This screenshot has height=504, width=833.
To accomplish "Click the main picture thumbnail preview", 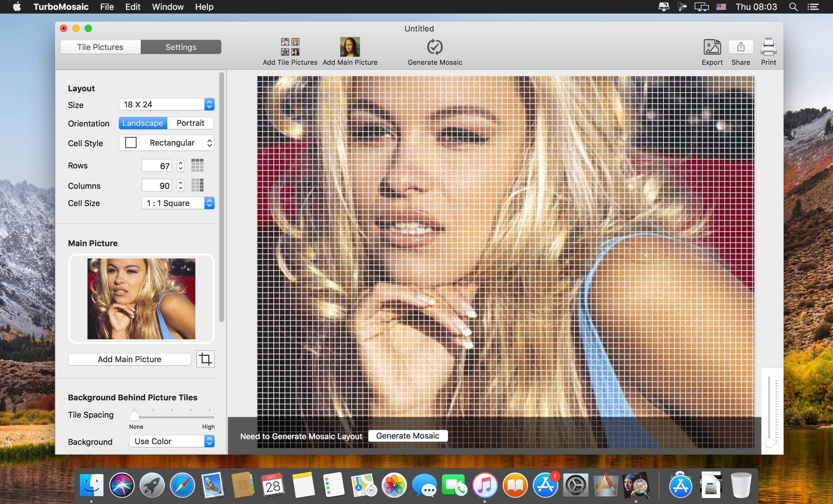I will [x=141, y=299].
